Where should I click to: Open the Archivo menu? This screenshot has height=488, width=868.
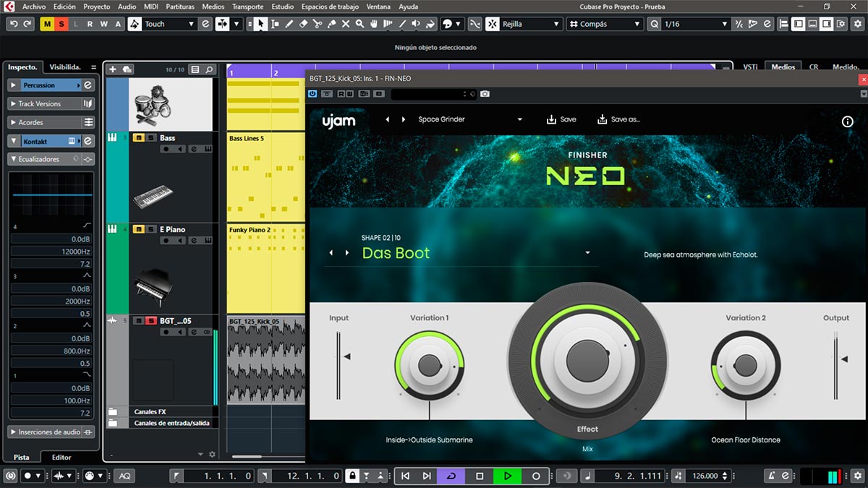(x=34, y=7)
